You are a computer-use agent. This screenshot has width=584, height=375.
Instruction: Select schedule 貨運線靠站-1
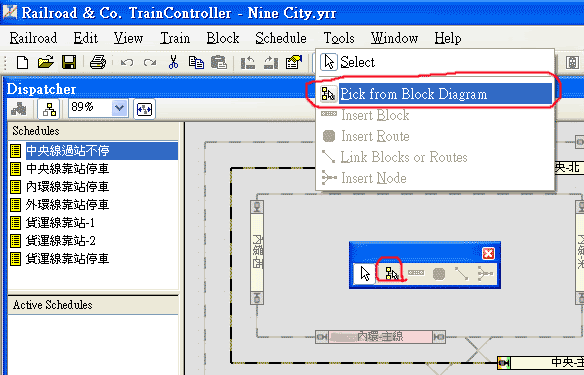click(x=60, y=223)
